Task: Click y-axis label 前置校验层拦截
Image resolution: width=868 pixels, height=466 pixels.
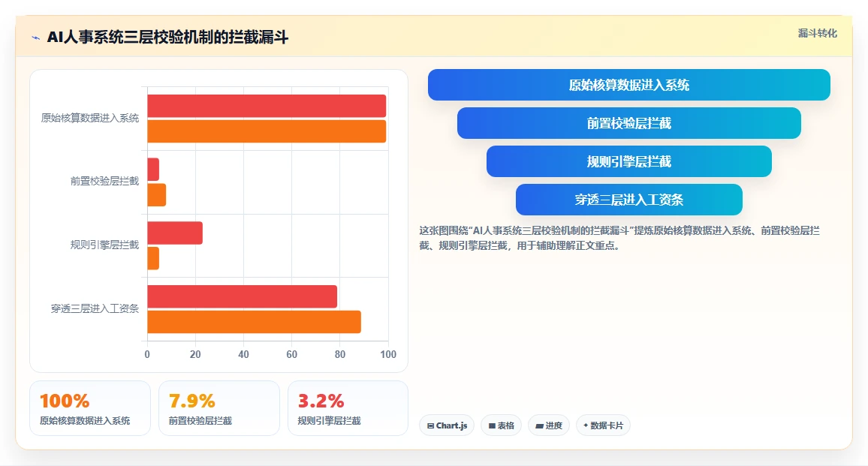Action: (104, 181)
